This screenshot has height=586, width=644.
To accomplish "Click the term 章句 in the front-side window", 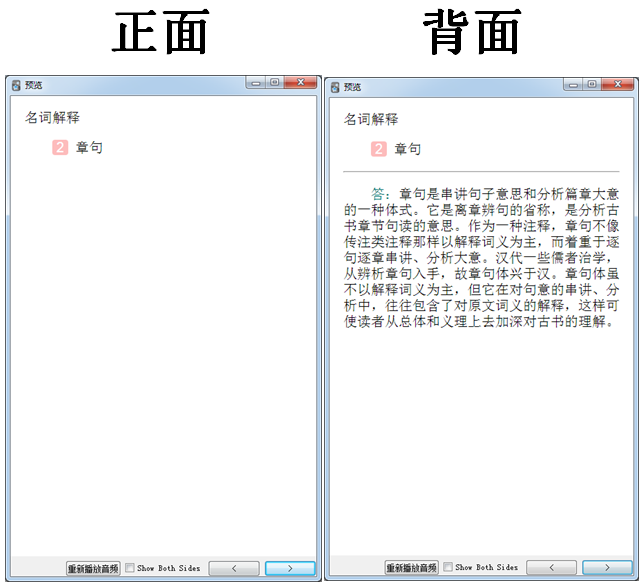I will click(89, 147).
